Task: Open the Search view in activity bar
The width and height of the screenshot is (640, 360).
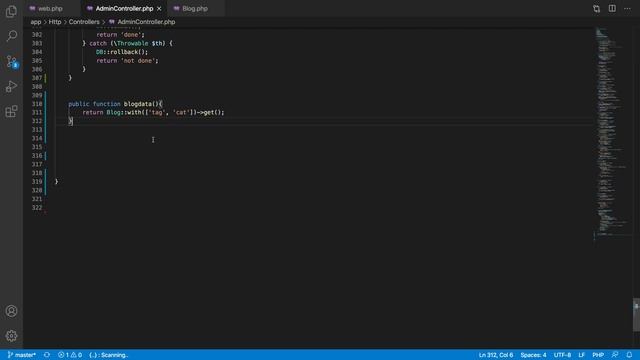Action: pos(11,36)
